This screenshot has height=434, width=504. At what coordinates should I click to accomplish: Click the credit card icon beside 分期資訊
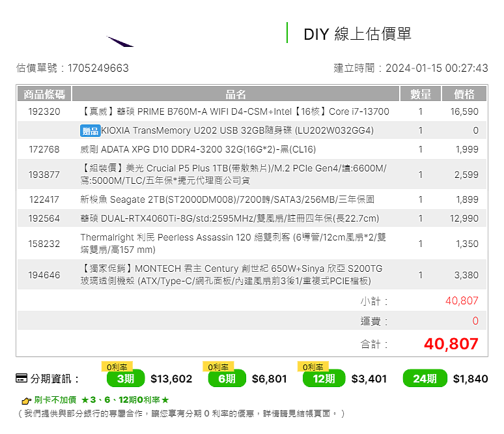point(21,378)
